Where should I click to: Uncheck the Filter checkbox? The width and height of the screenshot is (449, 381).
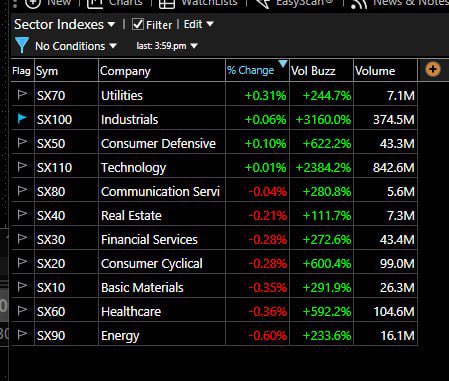tap(138, 24)
